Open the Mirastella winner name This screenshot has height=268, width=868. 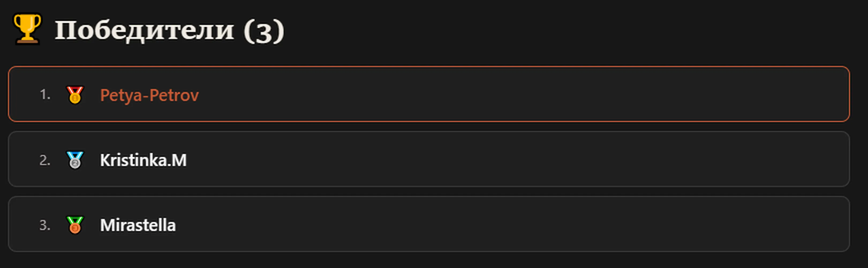tap(138, 225)
